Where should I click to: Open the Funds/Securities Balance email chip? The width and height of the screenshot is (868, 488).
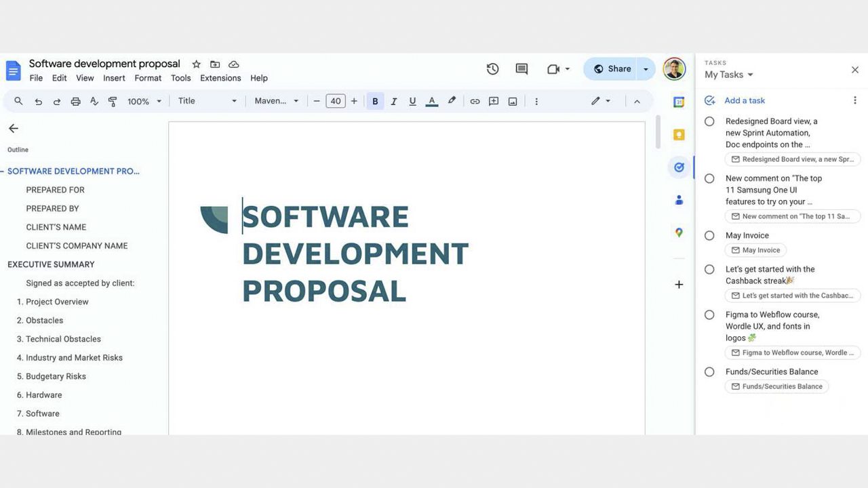pyautogui.click(x=776, y=386)
